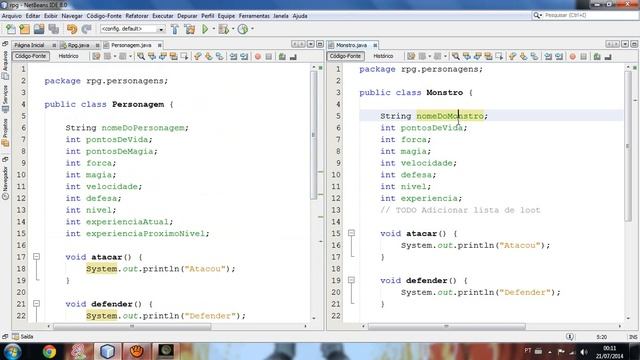Toggle Highlight Search icon in Monstro toolbar

tap(489, 56)
